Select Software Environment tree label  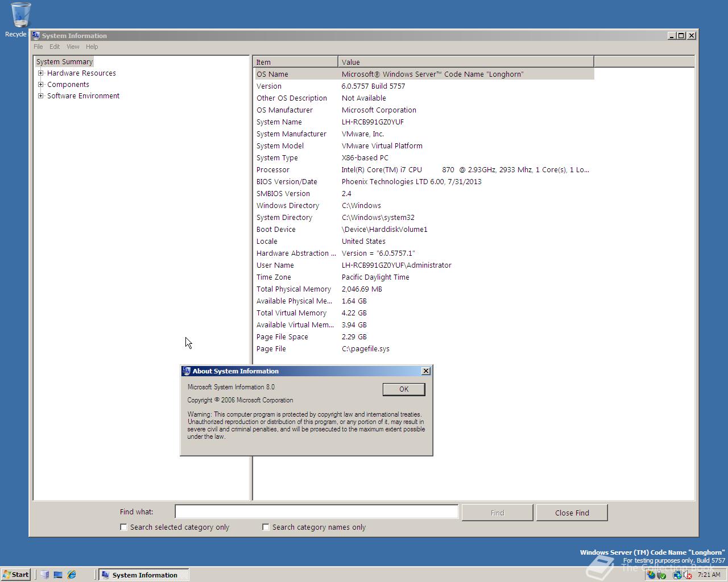tap(83, 95)
